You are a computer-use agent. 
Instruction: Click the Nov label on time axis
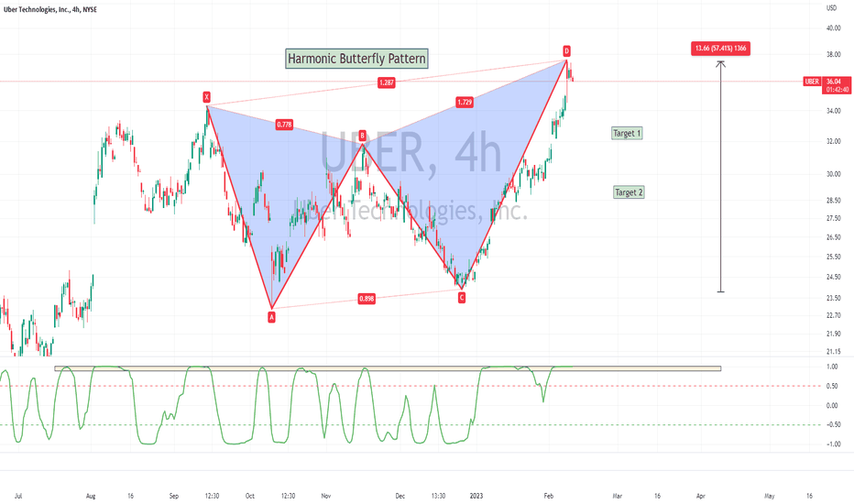325,496
